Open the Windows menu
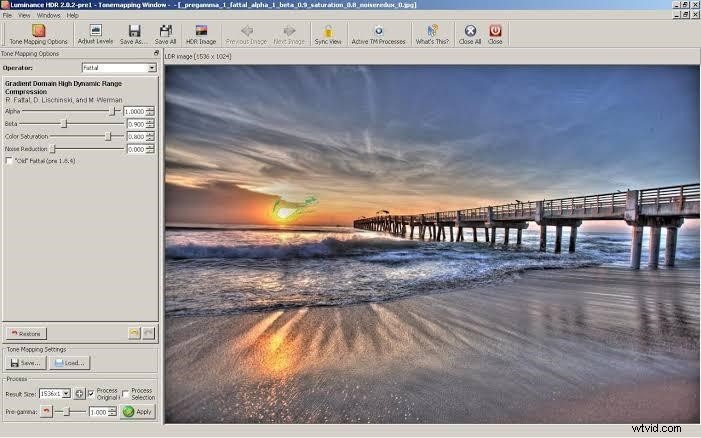The width and height of the screenshot is (701, 438). coord(48,15)
